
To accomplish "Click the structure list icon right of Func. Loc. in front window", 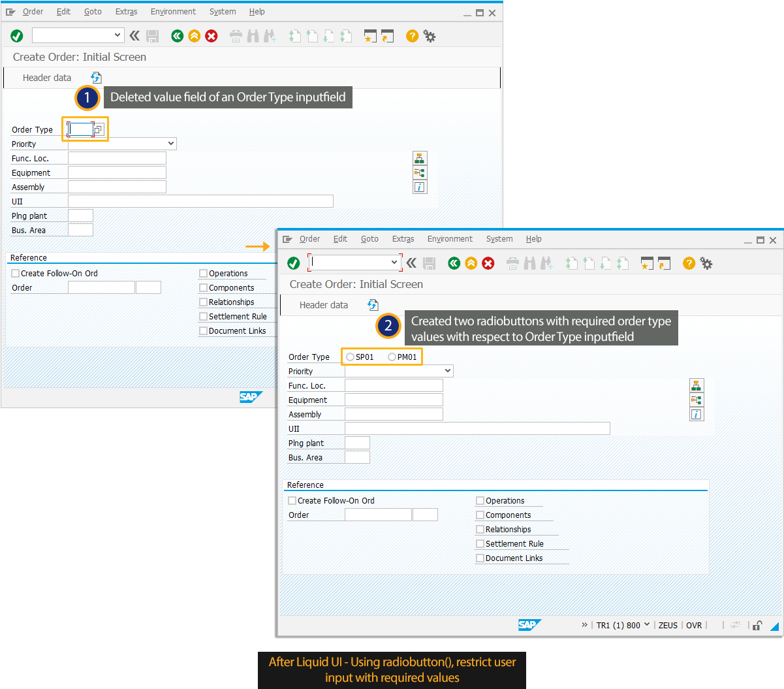I will [x=697, y=385].
